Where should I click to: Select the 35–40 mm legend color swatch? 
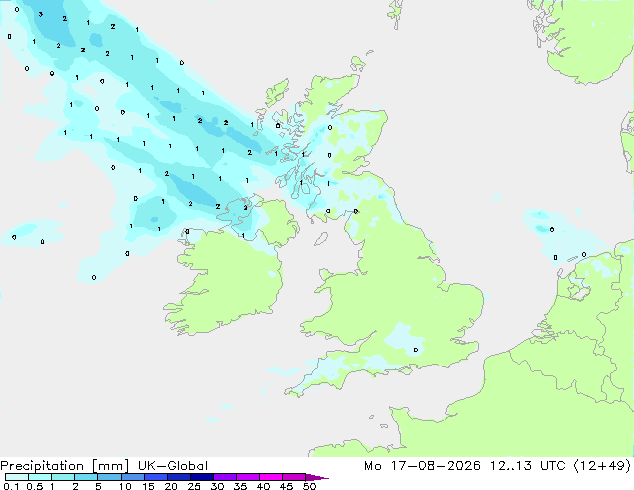[248, 477]
